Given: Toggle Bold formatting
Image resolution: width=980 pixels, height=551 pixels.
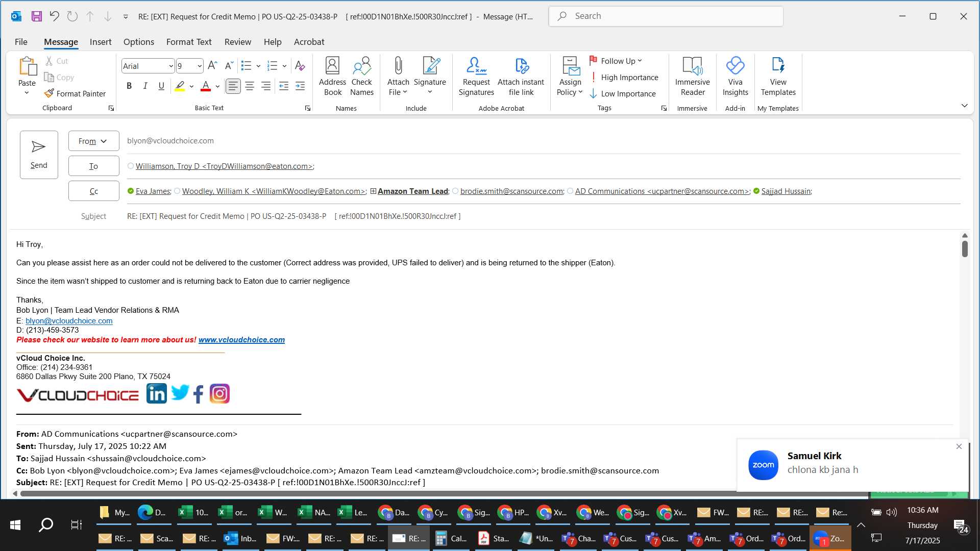Looking at the screenshot, I should point(129,86).
